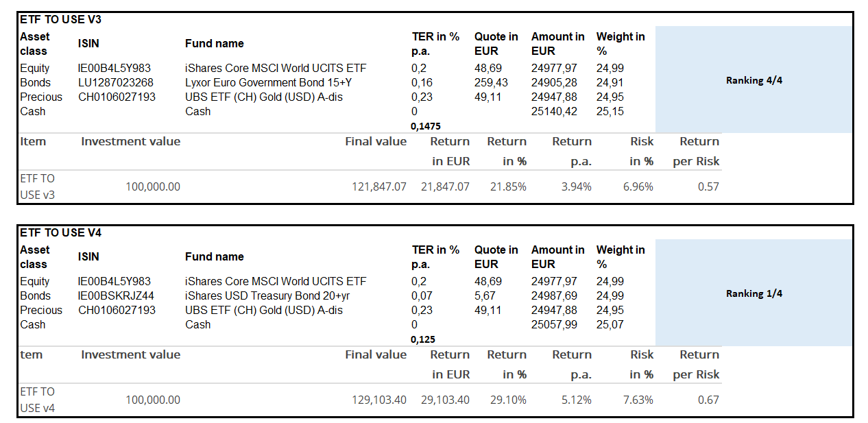Image resolution: width=868 pixels, height=423 pixels.
Task: Select the return per risk value 0.67
Action: pyautogui.click(x=708, y=400)
